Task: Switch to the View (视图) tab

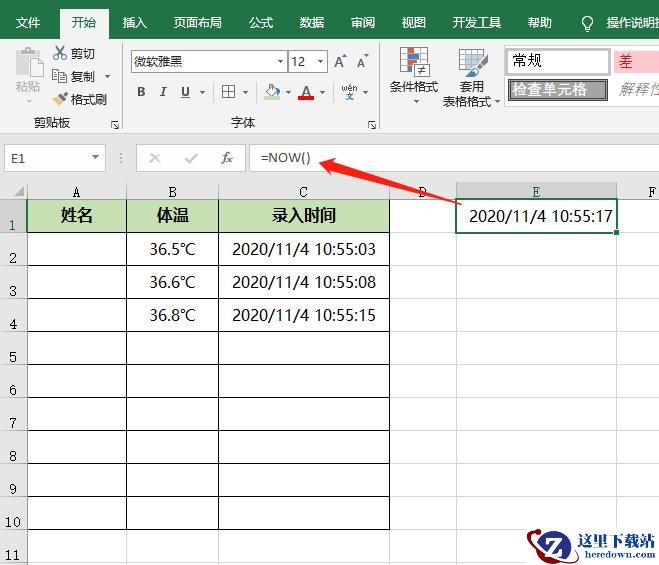Action: click(414, 23)
